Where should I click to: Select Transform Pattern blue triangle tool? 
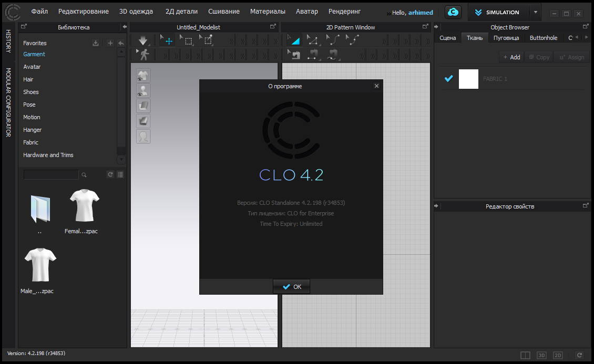(x=294, y=40)
